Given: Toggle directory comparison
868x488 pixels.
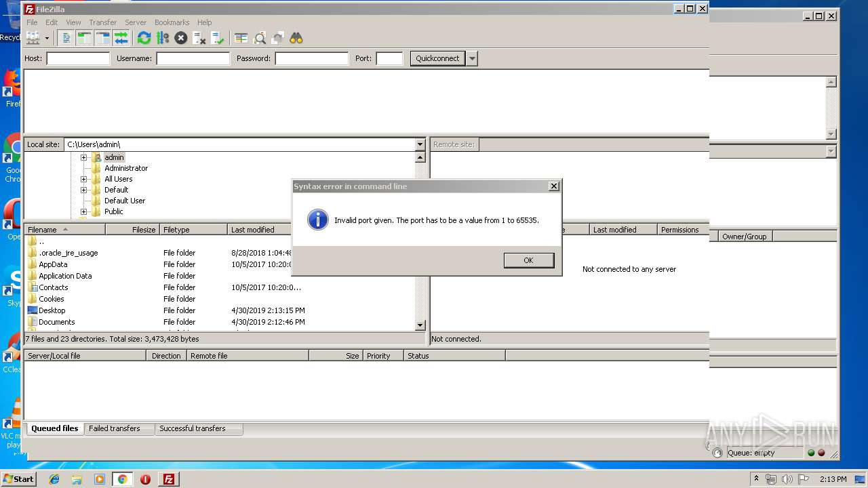Looking at the screenshot, I should 259,38.
